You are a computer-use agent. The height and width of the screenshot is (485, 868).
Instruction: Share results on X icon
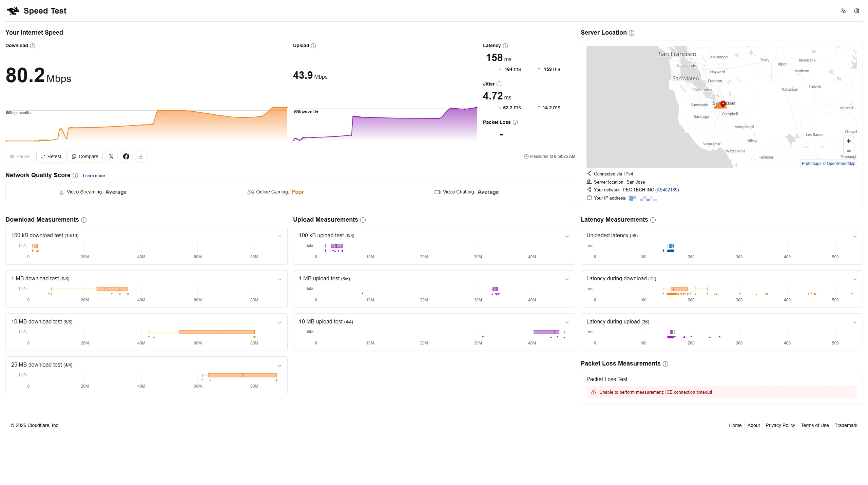(x=111, y=156)
